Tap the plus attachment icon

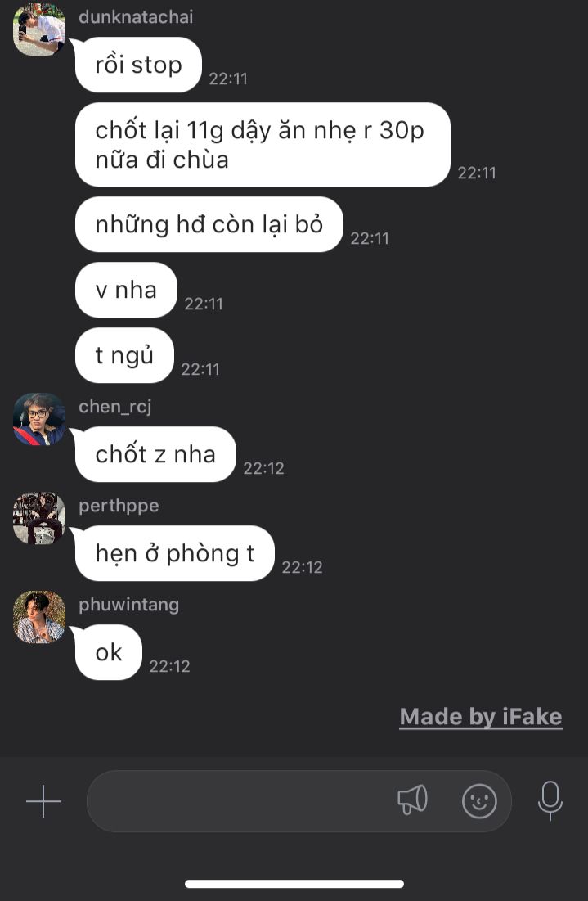(x=43, y=801)
